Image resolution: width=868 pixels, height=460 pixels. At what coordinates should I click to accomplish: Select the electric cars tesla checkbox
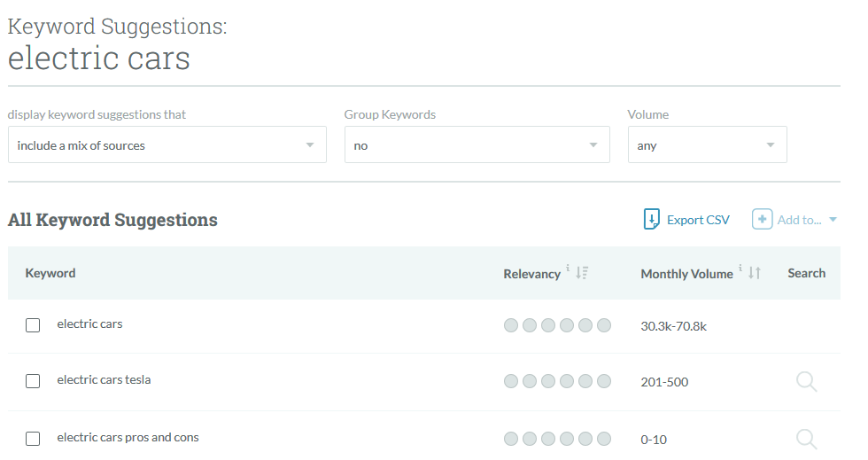[33, 381]
